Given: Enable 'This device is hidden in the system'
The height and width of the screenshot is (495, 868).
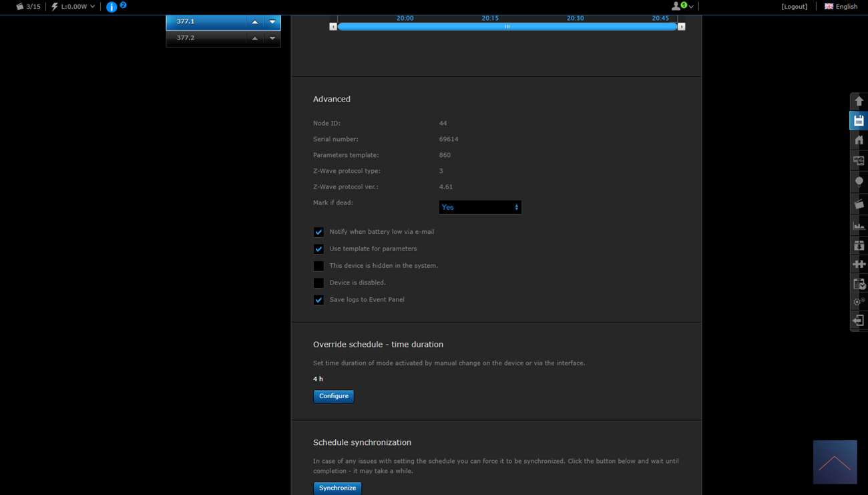Looking at the screenshot, I should (318, 266).
